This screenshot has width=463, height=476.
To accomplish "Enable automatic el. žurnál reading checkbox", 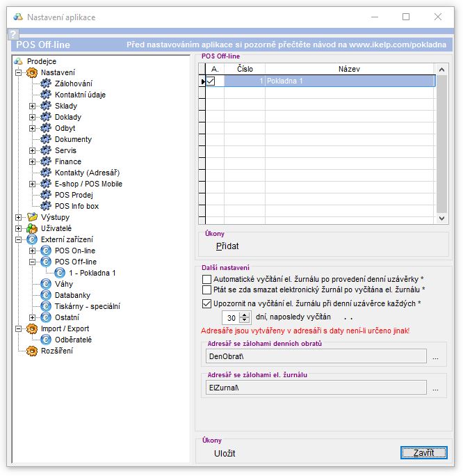I will (206, 279).
